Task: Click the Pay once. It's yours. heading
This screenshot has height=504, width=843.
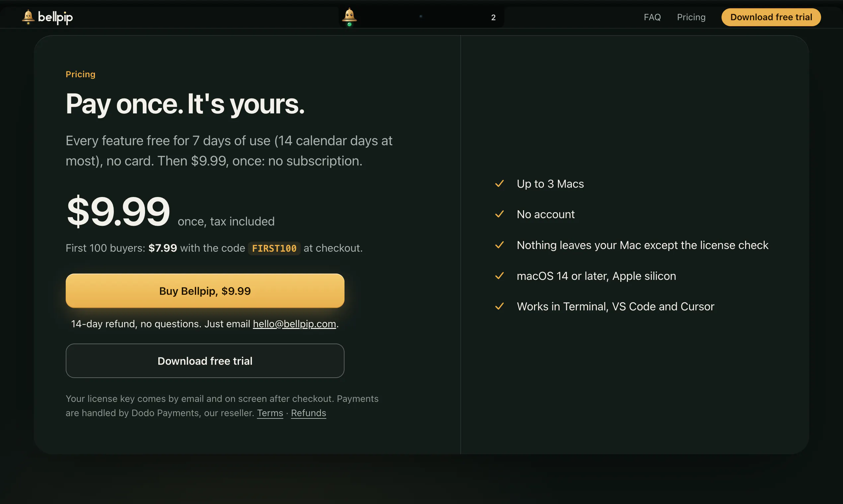Action: [185, 104]
